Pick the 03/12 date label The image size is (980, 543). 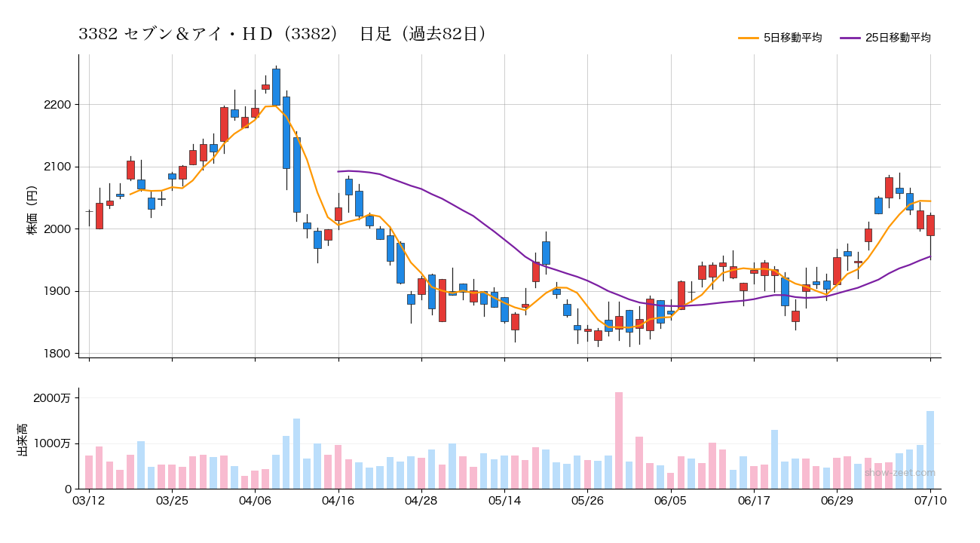coord(89,501)
